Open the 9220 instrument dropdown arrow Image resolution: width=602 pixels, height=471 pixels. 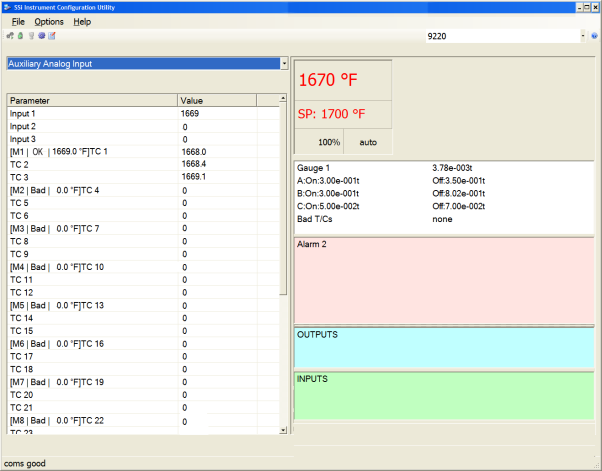(582, 36)
